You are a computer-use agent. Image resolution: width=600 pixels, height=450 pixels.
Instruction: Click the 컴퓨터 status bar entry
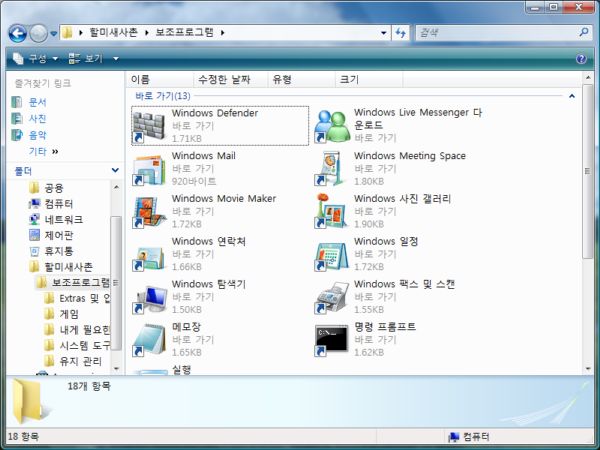(468, 437)
